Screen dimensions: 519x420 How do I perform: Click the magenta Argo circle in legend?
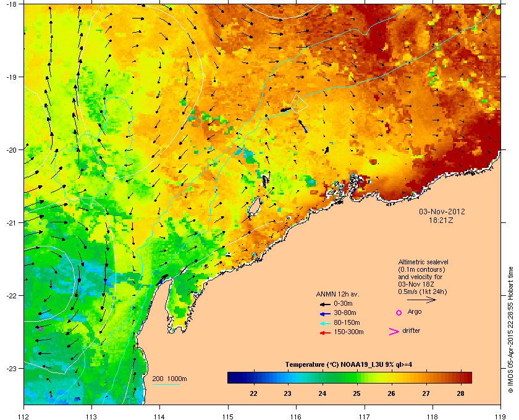(399, 313)
